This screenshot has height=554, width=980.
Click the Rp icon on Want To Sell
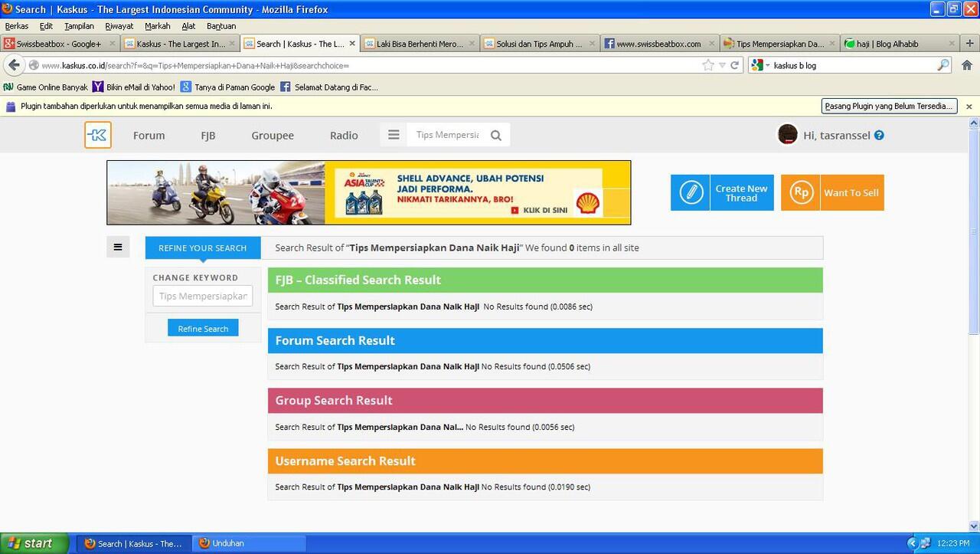801,192
